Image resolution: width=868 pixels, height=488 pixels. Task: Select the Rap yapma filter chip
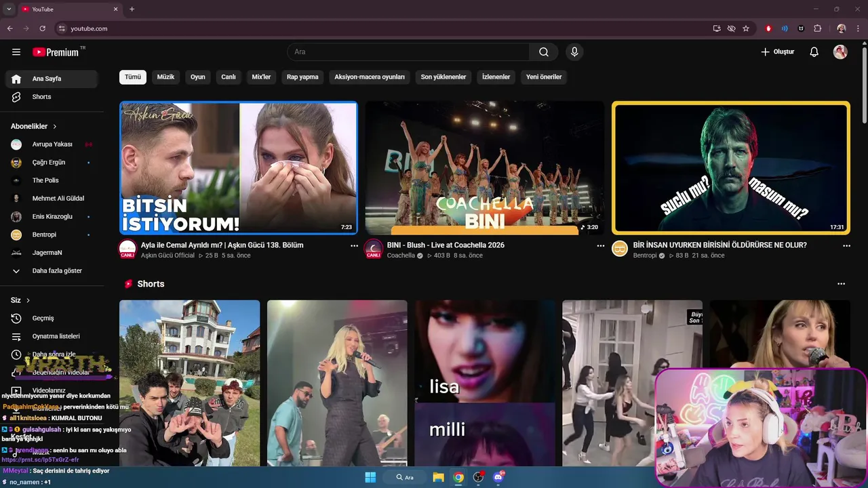tap(302, 77)
